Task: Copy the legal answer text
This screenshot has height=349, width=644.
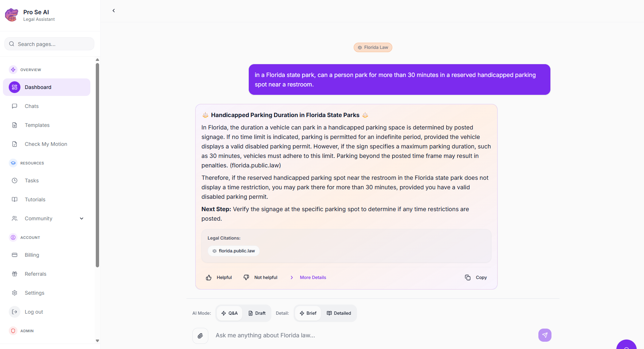Action: tap(475, 277)
